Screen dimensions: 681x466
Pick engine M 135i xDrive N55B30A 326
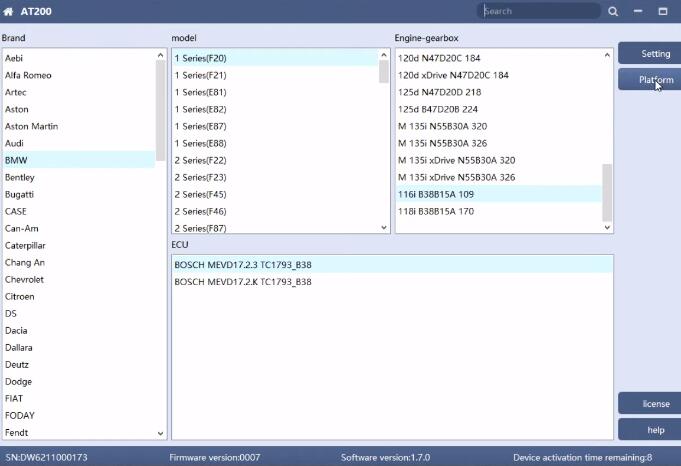point(499,177)
